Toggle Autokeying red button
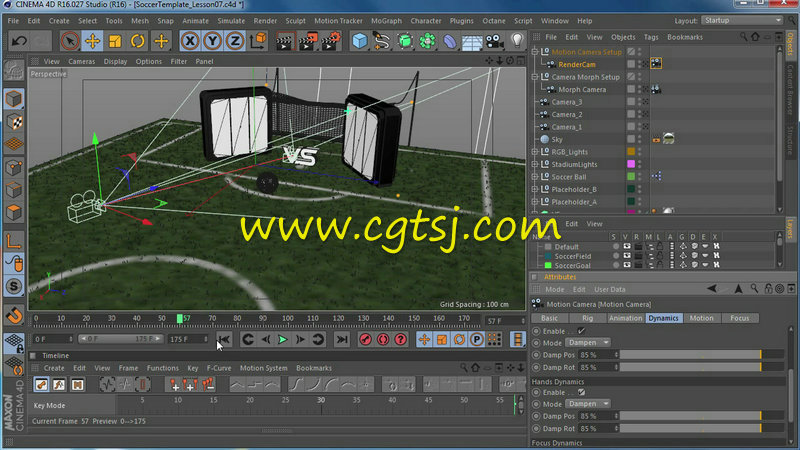The width and height of the screenshot is (800, 450). (383, 339)
